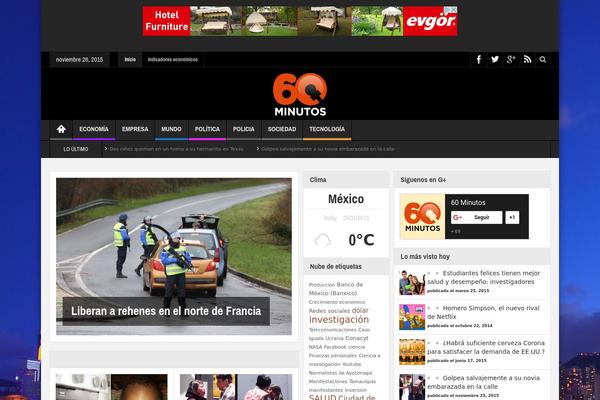Click thumbnail beside Golpea salvajemente most-viewed story

[x=412, y=387]
